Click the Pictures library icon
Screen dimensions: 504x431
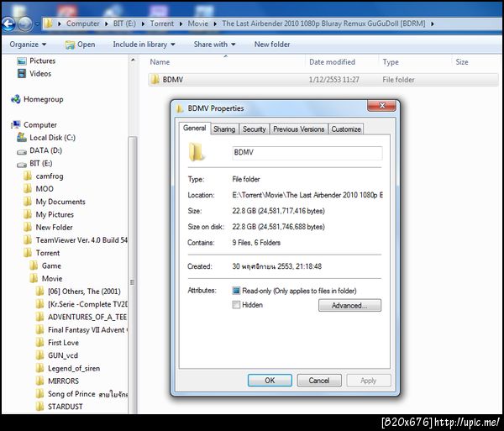tap(22, 60)
